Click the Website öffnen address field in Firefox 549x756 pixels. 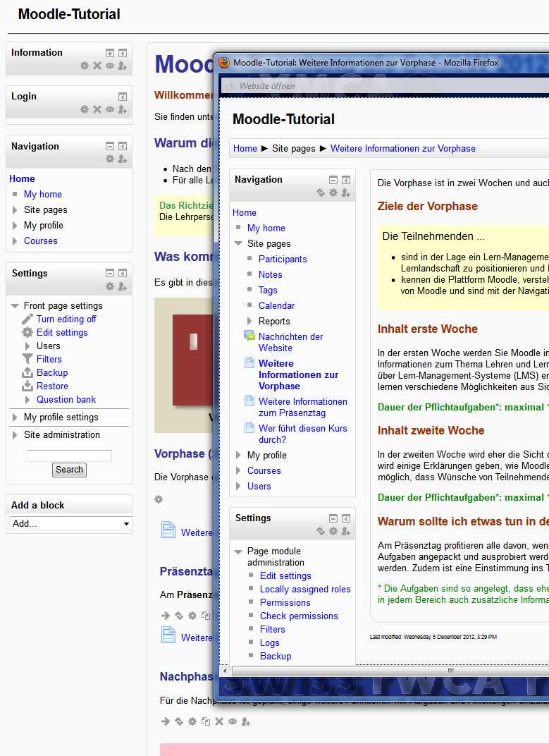click(x=385, y=86)
